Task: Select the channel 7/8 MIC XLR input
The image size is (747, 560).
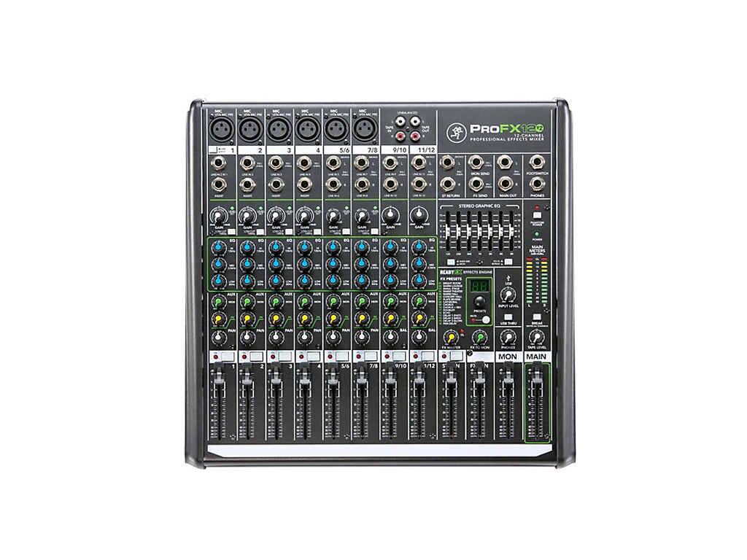Action: tap(365, 128)
